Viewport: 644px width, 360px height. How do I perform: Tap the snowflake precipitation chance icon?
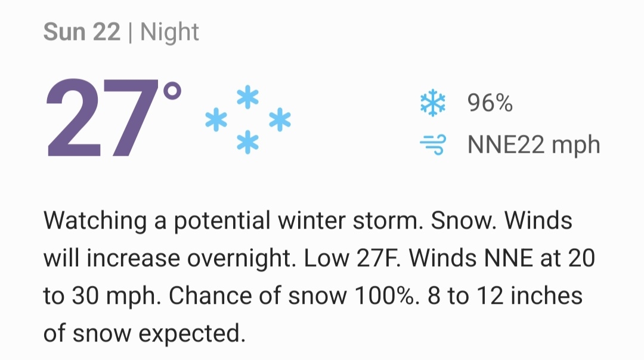click(x=433, y=103)
